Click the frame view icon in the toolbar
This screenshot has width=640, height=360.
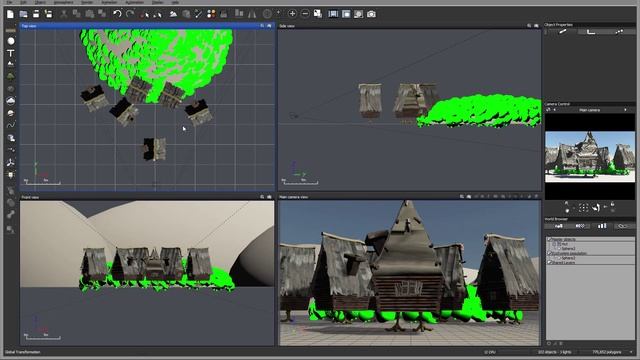tap(333, 14)
